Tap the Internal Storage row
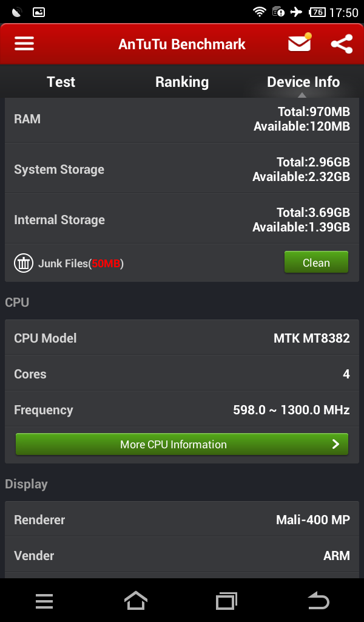Screen dimensions: 364x622 [x=182, y=219]
